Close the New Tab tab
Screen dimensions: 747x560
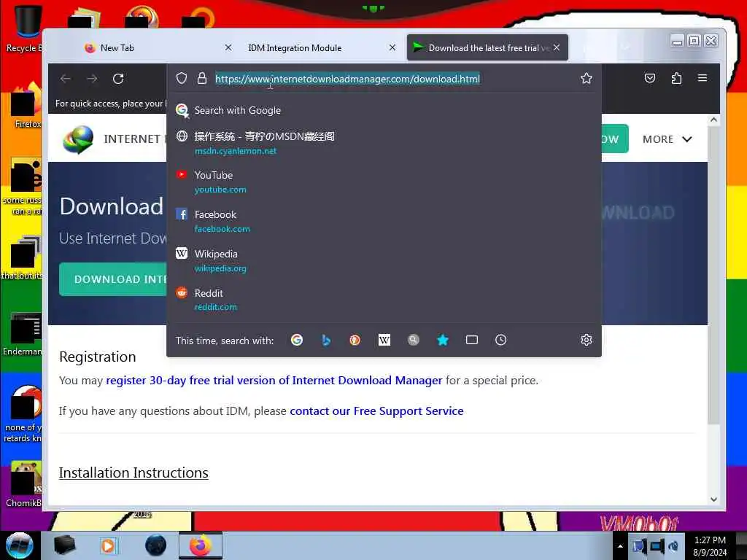point(228,47)
